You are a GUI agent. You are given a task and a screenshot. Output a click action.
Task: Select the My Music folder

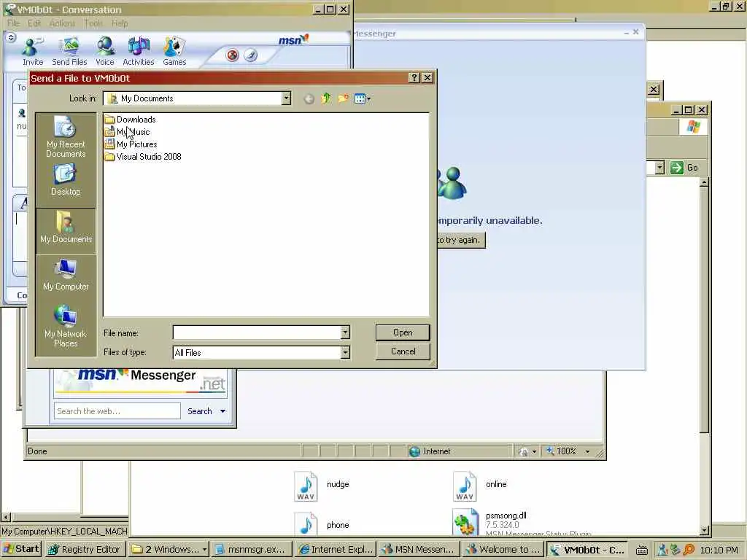[127, 132]
